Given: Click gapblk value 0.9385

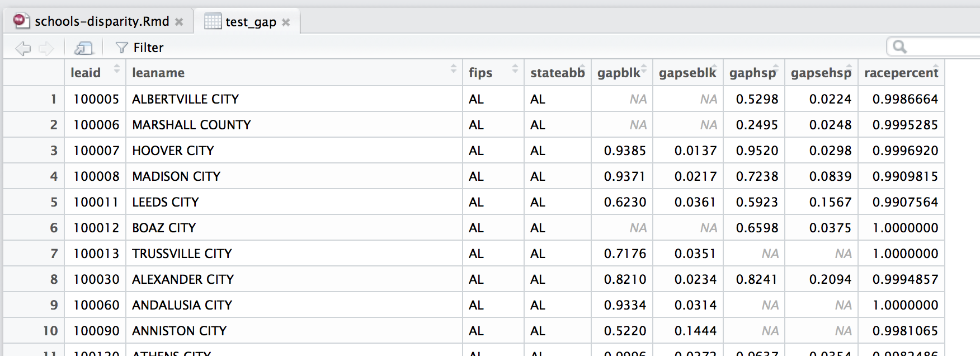Looking at the screenshot, I should tap(625, 151).
